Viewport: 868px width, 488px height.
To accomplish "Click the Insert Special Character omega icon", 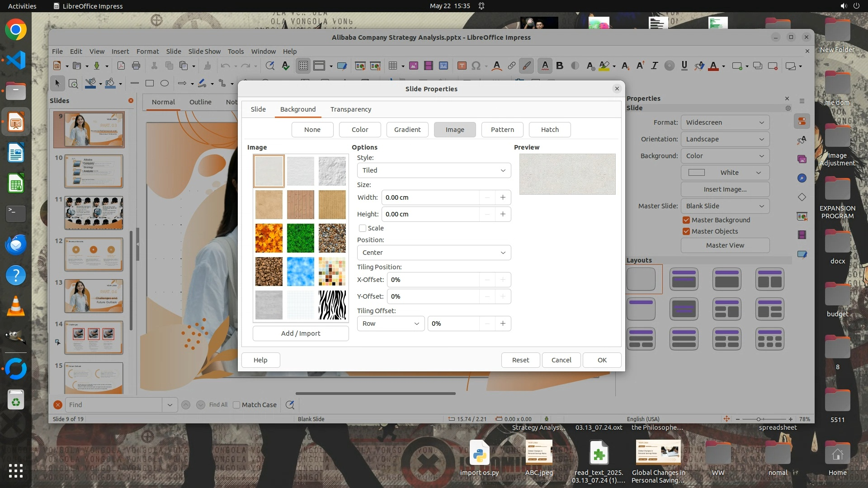I will pos(476,66).
